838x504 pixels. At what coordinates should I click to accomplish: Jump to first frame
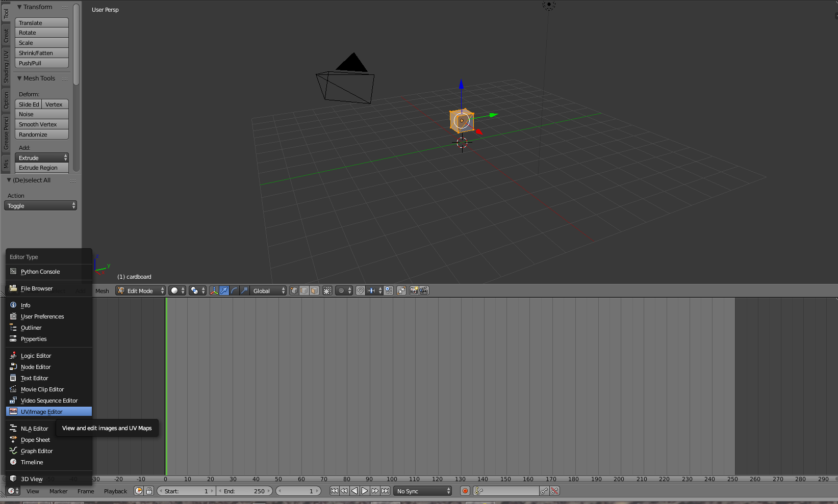tap(334, 491)
